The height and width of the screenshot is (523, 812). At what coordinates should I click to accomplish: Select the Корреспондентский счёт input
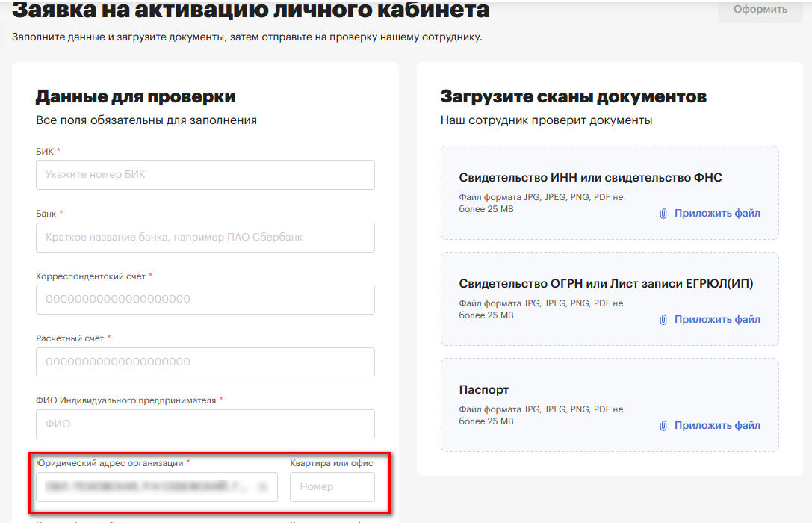click(x=205, y=300)
